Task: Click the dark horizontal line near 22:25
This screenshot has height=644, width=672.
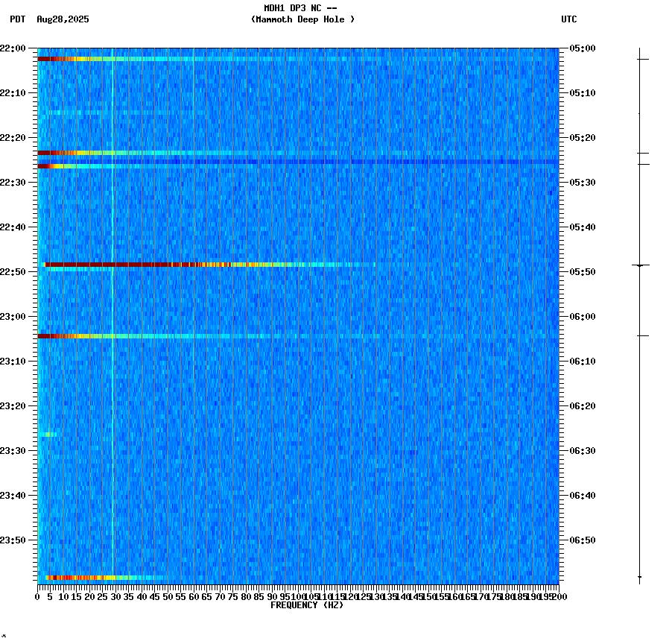Action: pos(298,160)
